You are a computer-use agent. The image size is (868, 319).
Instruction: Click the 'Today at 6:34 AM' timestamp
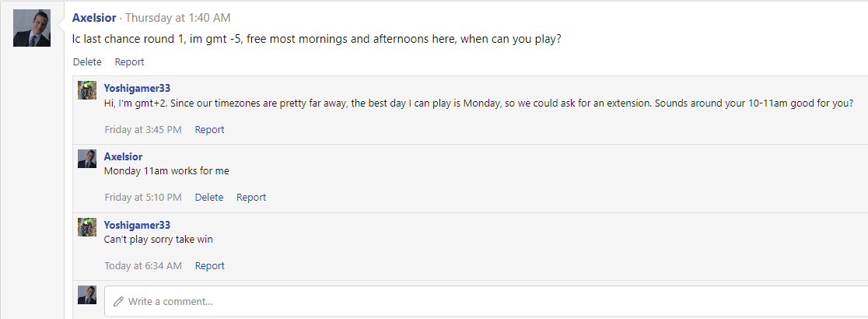143,265
